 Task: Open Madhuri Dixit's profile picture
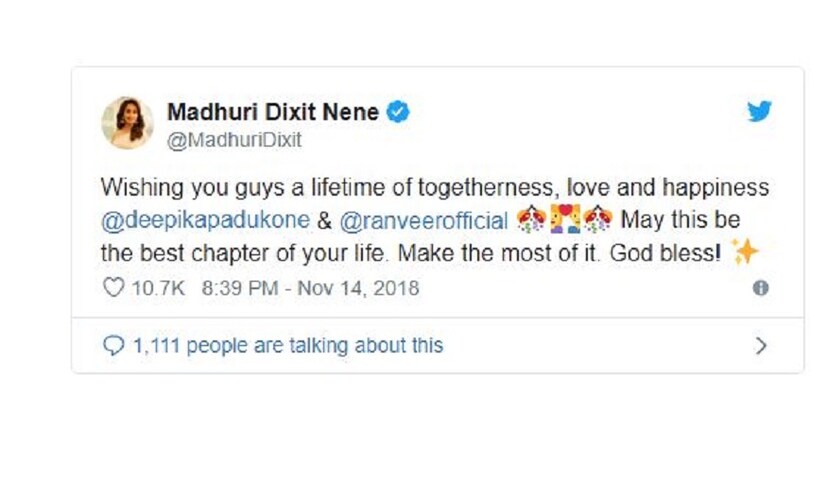click(127, 123)
